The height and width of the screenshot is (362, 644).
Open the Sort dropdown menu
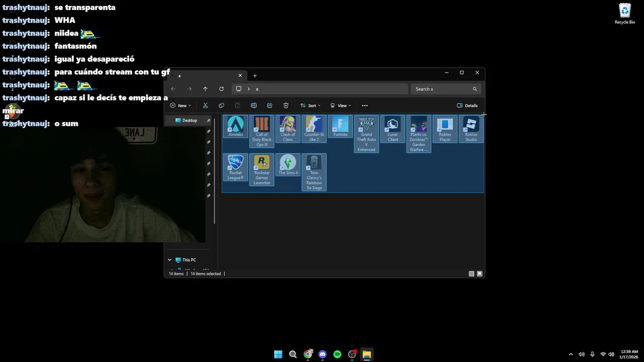click(310, 106)
